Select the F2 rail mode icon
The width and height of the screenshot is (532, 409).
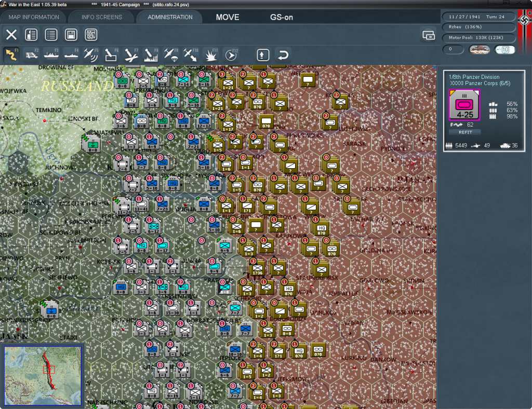coord(32,54)
